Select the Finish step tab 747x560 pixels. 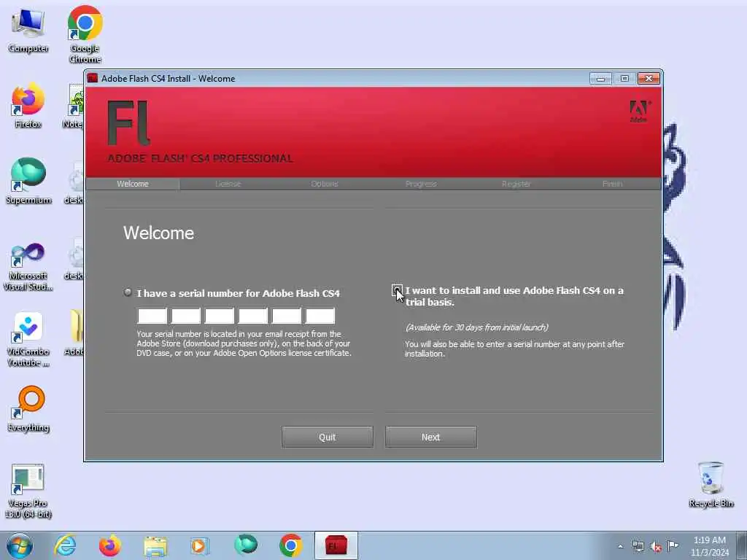(612, 184)
